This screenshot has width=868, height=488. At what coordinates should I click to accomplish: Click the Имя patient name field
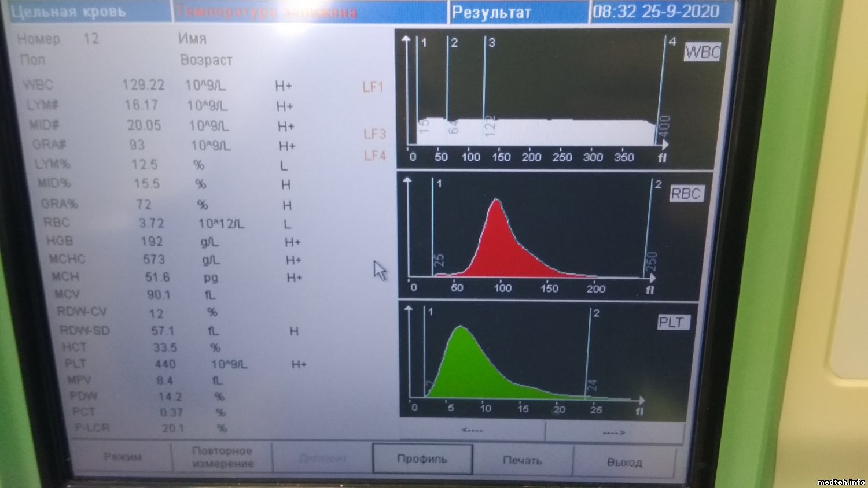[x=192, y=39]
